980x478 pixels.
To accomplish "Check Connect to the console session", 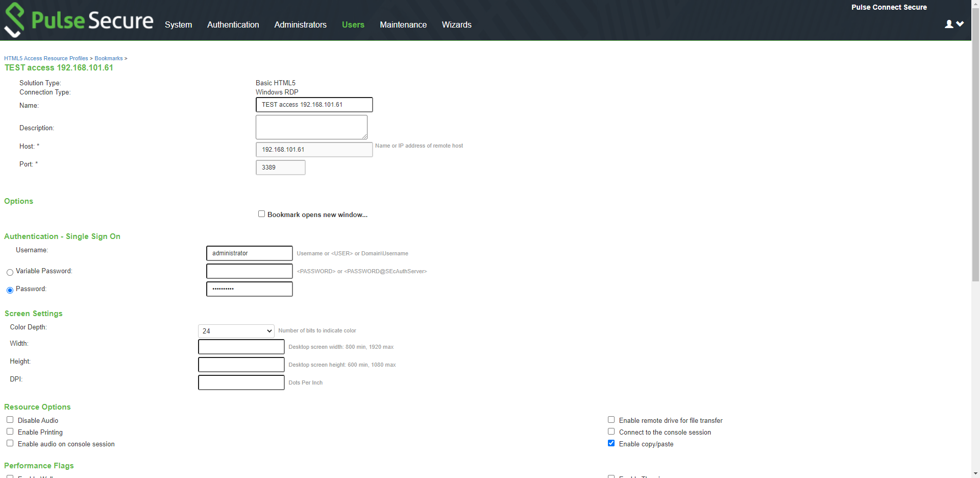I will pos(611,432).
